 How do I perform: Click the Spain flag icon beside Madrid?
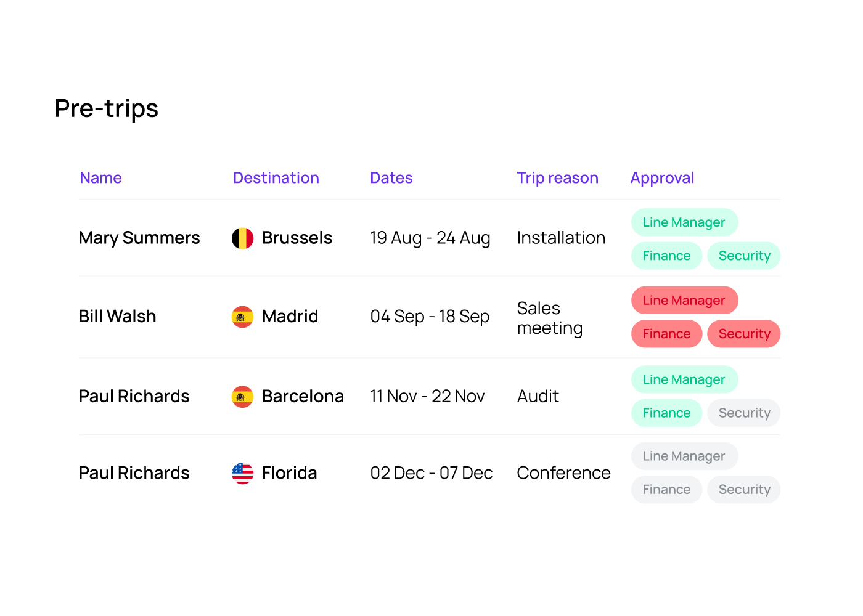[242, 317]
